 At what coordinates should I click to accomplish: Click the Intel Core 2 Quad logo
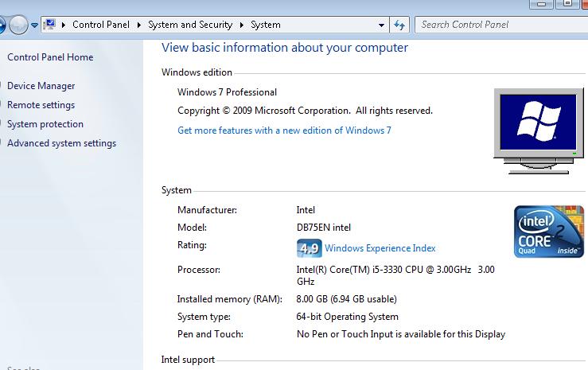click(x=549, y=232)
